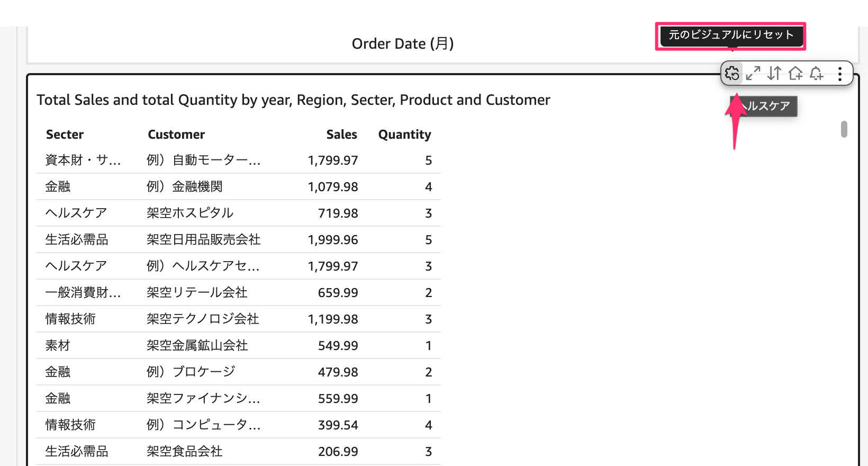This screenshot has width=868, height=466.
Task: Click the Customer column header
Action: 176,135
